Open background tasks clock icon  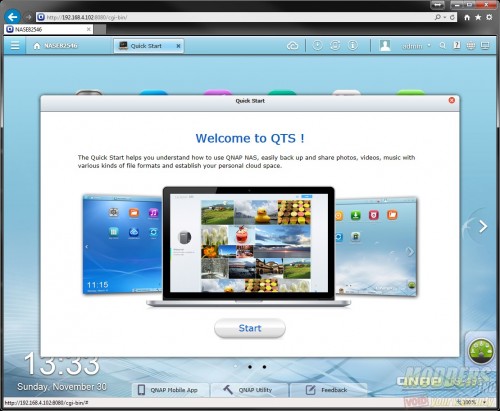pos(317,45)
